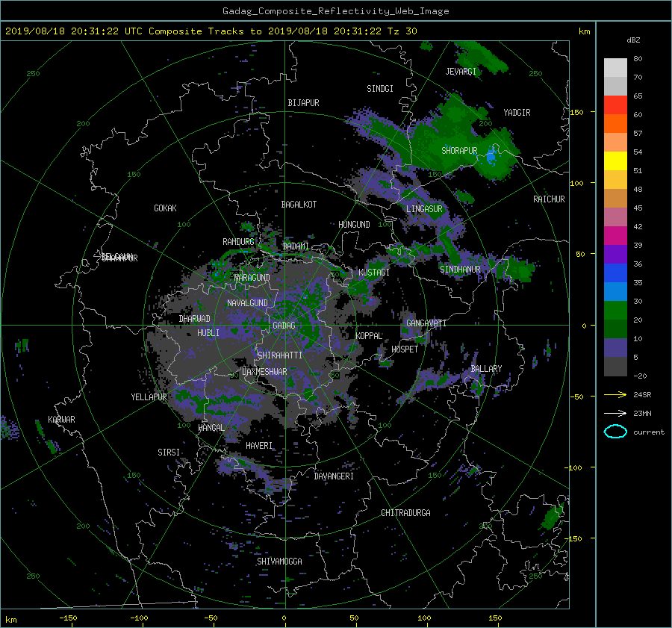Select the yellow 51 dBZ color swatch
The image size is (672, 628).
615,161
